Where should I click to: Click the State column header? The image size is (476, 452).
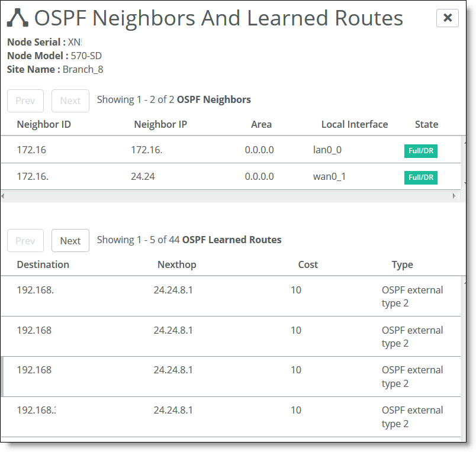[426, 124]
